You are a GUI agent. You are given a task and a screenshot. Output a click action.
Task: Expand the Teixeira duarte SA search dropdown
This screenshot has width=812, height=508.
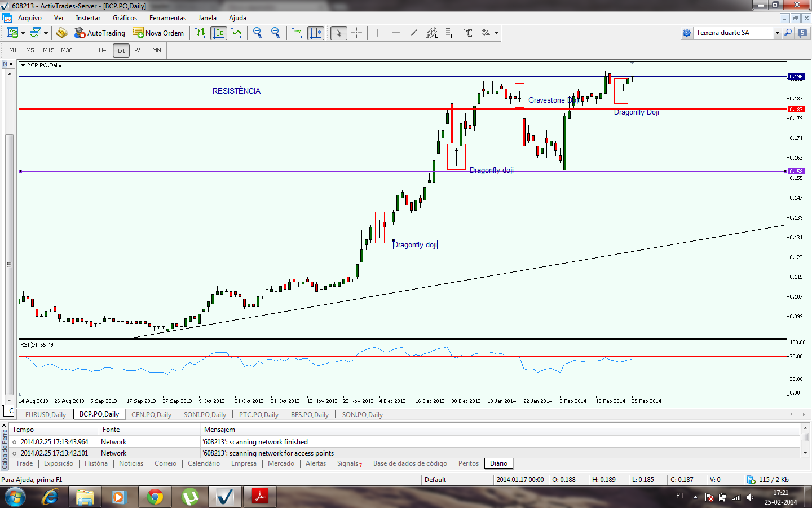[777, 33]
